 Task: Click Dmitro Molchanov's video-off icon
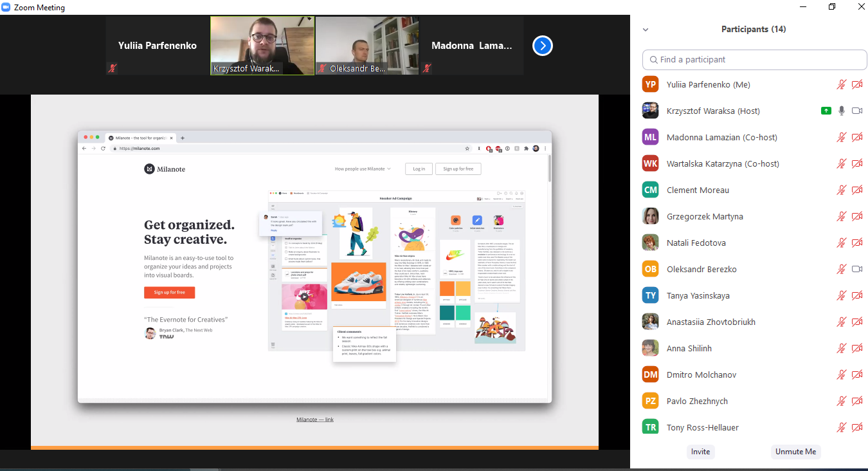857,374
